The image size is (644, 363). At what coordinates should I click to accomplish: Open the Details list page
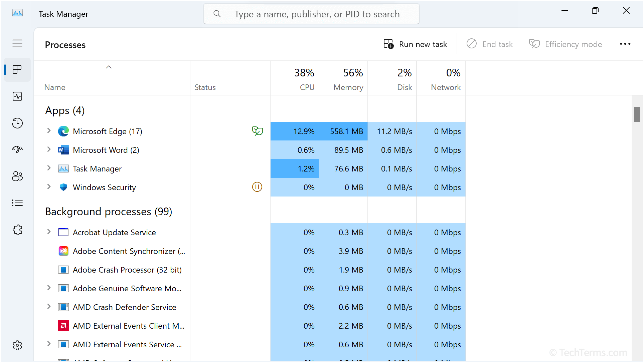click(17, 203)
